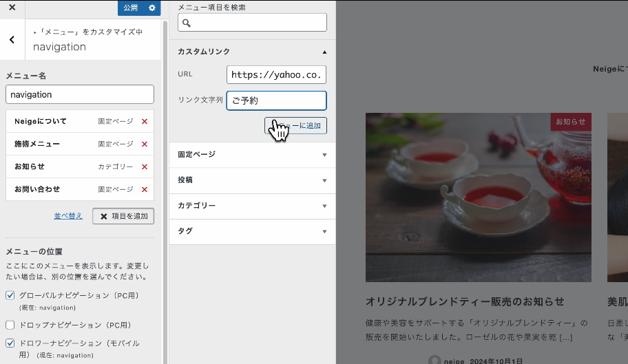
Task: Close the customizer with the X icon
Action: click(x=12, y=7)
